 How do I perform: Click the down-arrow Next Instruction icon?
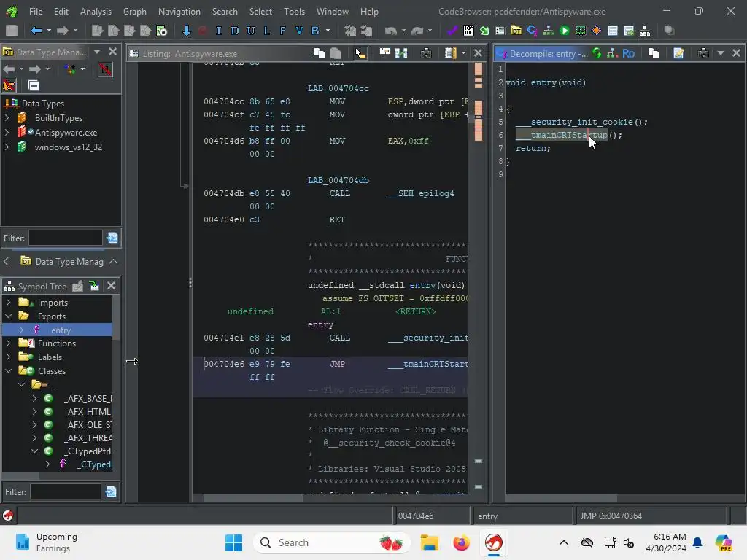(x=186, y=31)
